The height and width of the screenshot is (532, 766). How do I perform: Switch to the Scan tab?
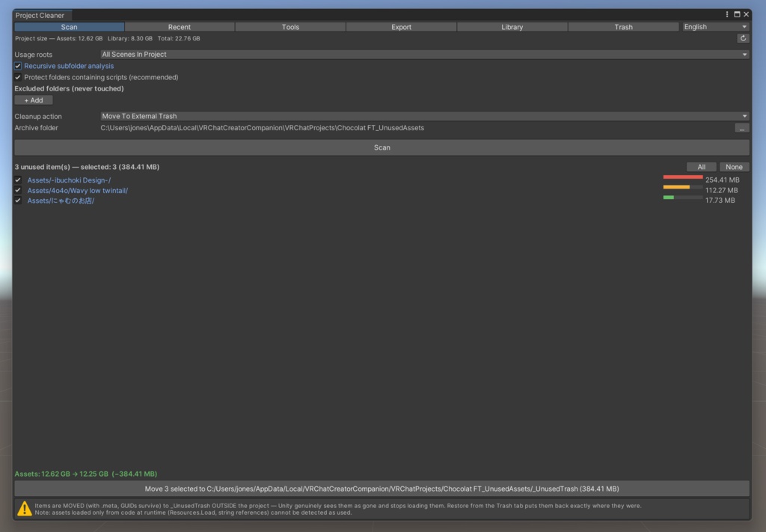(x=69, y=27)
